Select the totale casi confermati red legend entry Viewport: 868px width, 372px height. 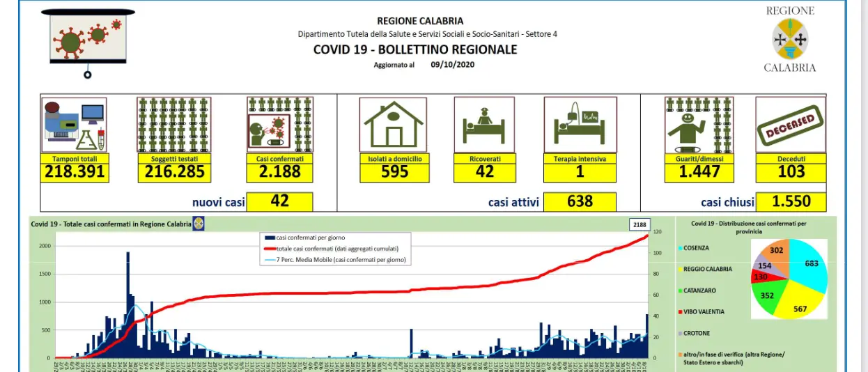(x=331, y=249)
